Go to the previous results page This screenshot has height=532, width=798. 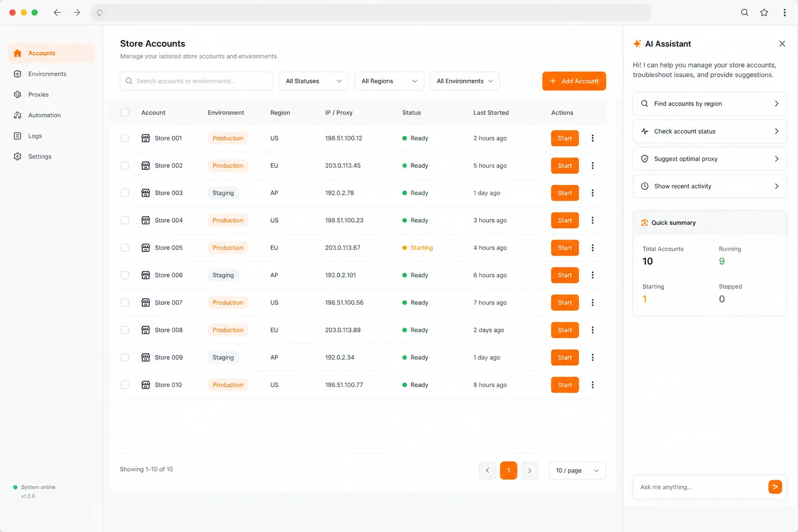coord(487,471)
